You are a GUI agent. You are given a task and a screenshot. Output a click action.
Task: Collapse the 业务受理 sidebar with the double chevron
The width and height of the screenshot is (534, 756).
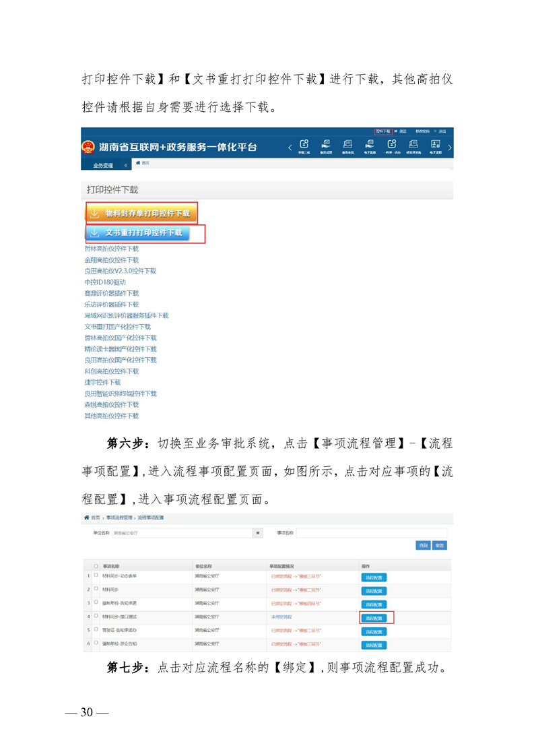[126, 165]
